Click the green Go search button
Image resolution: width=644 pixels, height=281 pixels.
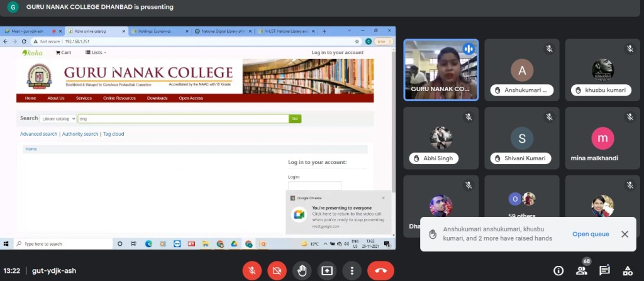tap(295, 119)
